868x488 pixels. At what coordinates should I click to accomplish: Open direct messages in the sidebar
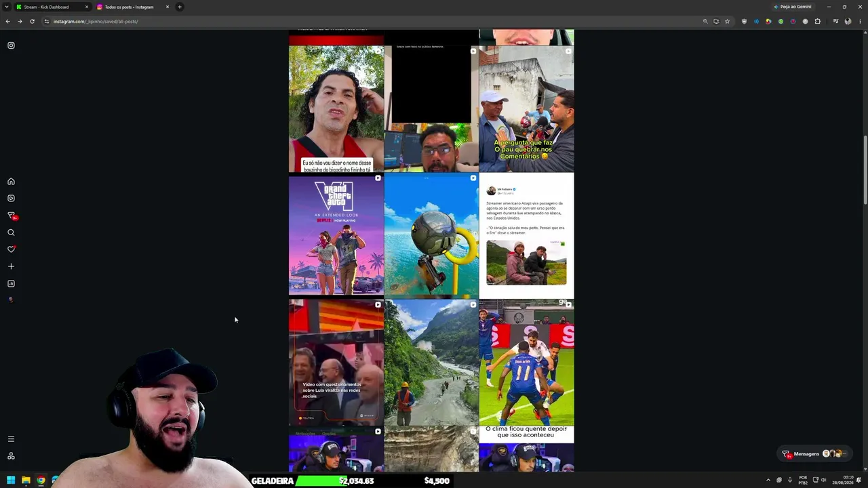click(11, 216)
